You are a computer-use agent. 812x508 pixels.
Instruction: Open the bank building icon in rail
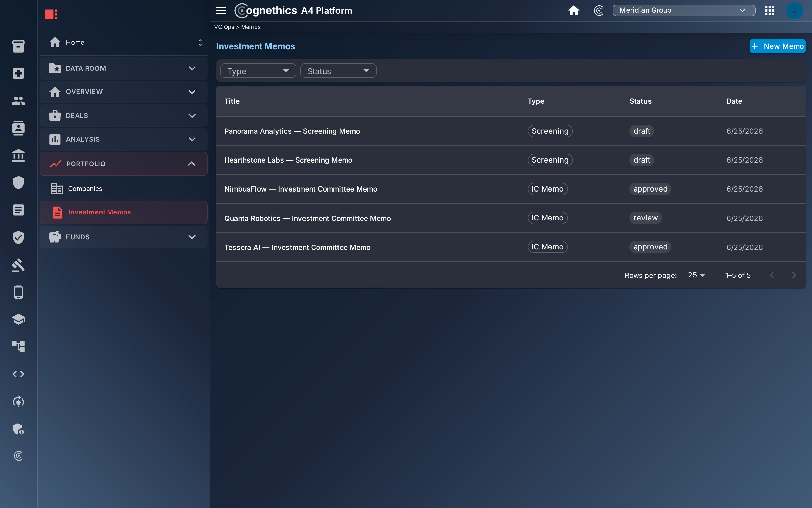pos(19,155)
